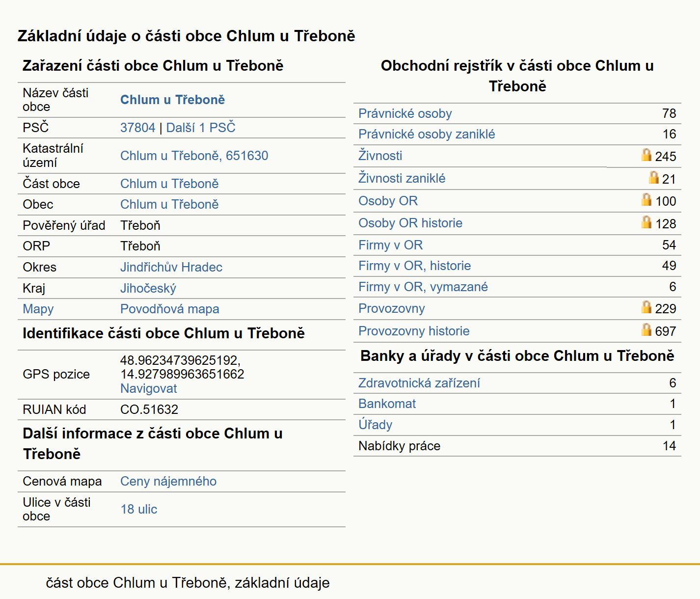Click the lock icon in Osoby OR row
700x599 pixels.
[646, 200]
